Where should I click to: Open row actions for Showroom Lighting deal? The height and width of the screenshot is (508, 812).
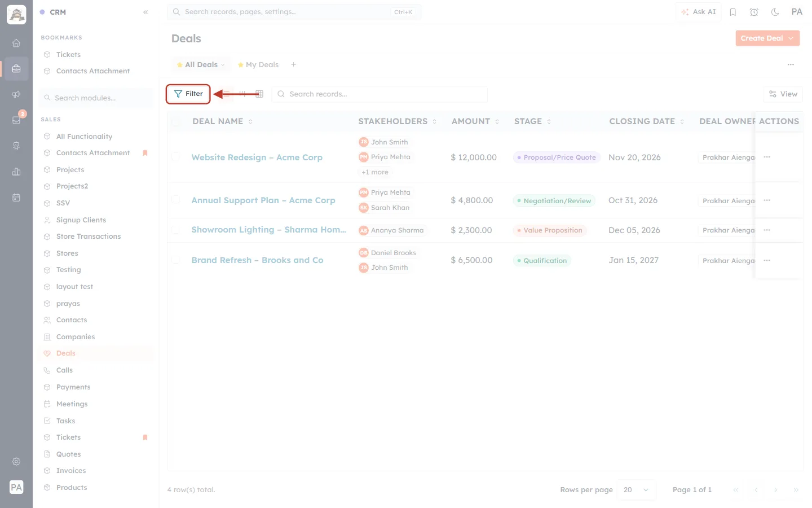coord(767,230)
